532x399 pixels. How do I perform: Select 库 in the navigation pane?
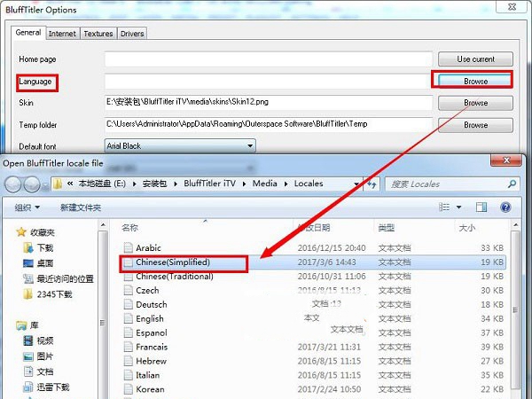pos(27,325)
